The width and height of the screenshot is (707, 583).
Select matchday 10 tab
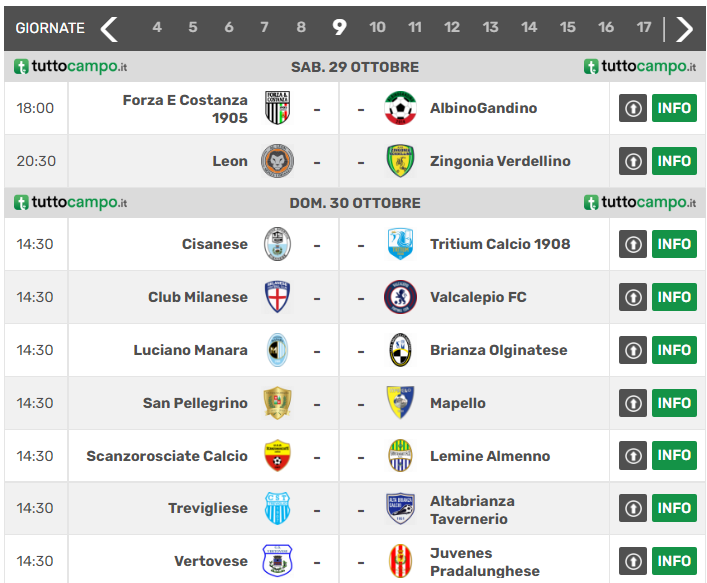point(377,28)
